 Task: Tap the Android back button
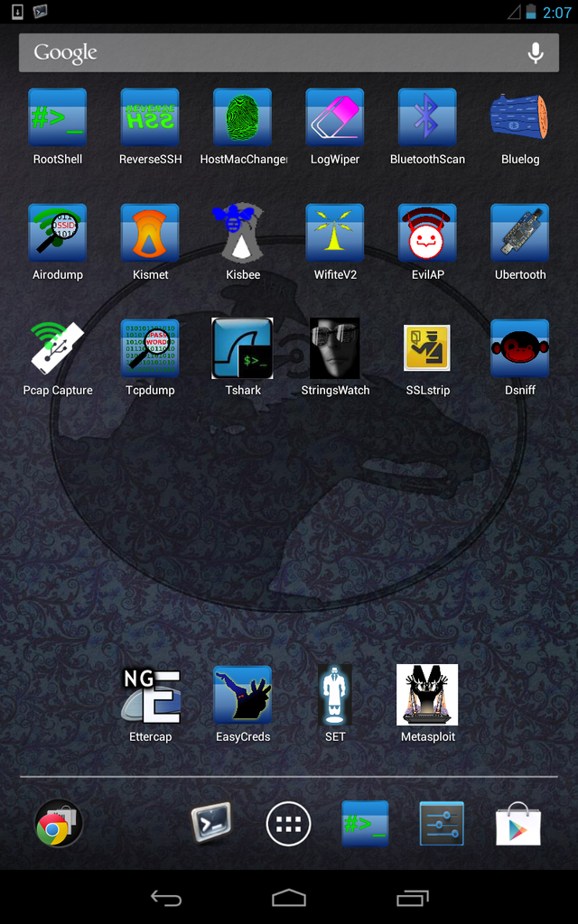pos(166,898)
